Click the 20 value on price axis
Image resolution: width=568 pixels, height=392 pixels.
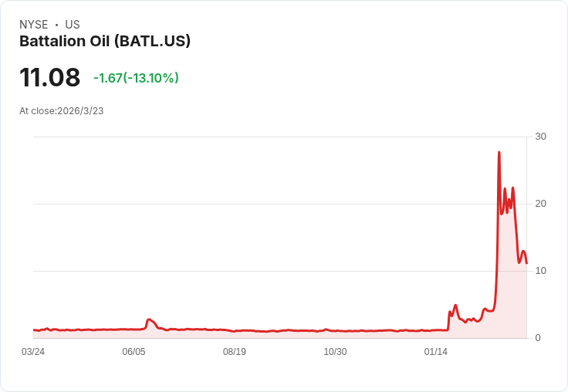coord(540,204)
